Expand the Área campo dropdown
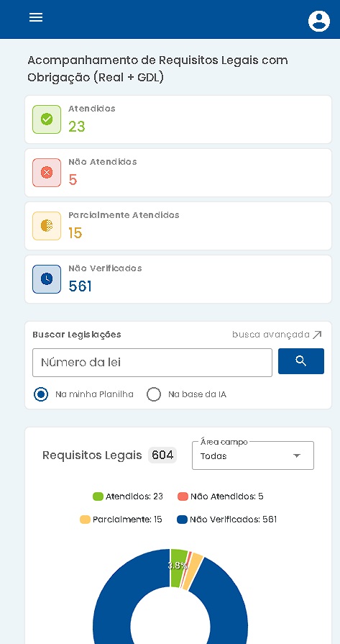Screen dimensions: 340x644 (x=253, y=455)
